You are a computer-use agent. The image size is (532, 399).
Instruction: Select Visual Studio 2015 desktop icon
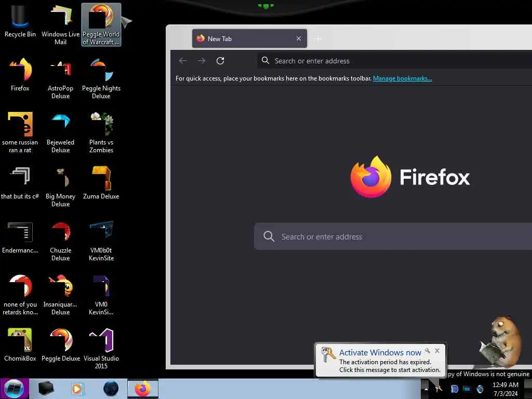tap(101, 349)
